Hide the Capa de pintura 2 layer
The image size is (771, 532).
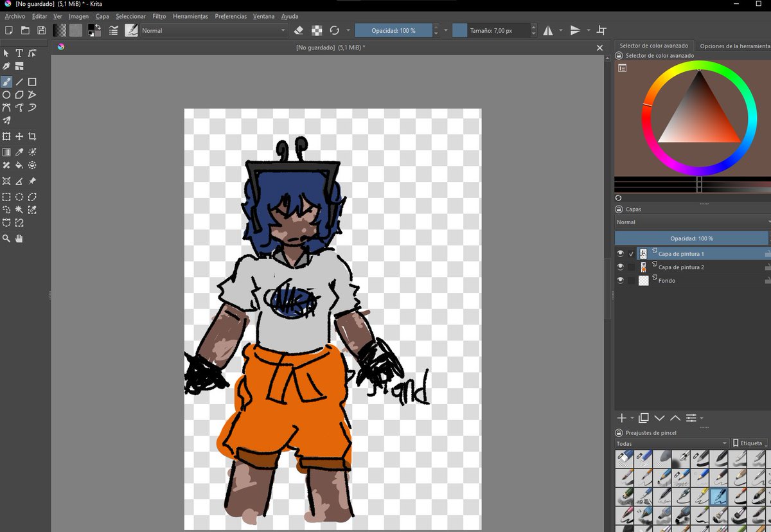621,267
